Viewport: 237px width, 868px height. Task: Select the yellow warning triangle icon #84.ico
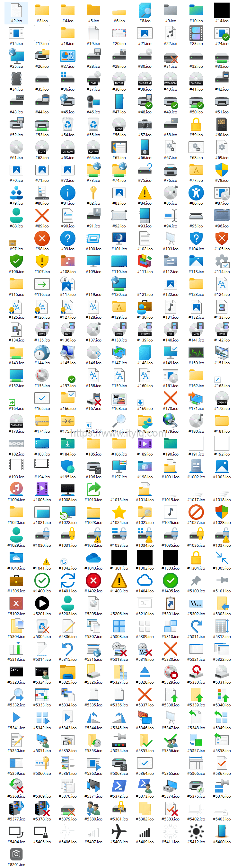tap(145, 193)
